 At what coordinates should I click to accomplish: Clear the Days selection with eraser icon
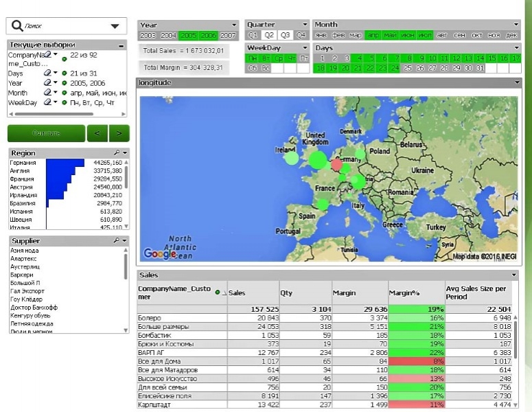point(48,73)
